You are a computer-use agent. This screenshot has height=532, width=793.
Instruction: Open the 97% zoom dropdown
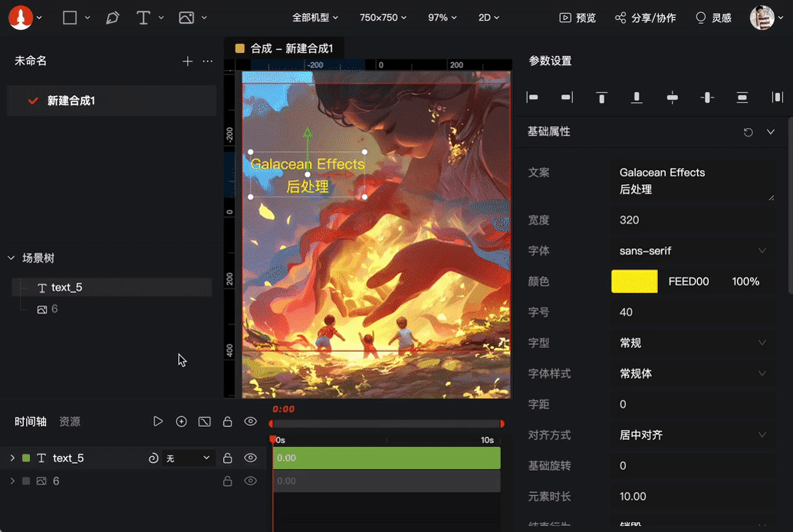pos(442,18)
